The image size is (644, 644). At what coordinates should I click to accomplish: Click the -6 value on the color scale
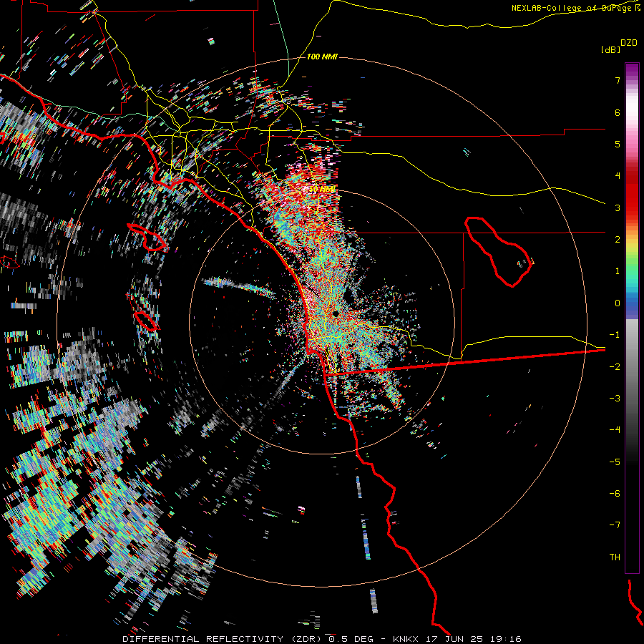pyautogui.click(x=615, y=494)
